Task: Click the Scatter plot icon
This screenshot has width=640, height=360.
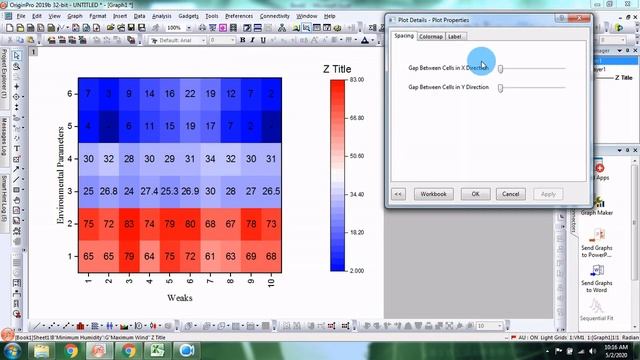Action: click(x=51, y=326)
